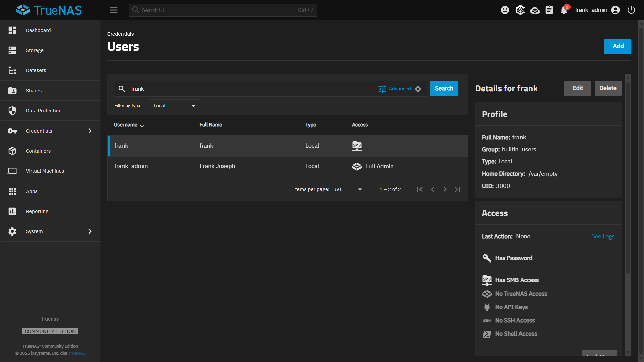Click the Data Protection shield icon
The height and width of the screenshot is (362, 644).
(x=12, y=111)
